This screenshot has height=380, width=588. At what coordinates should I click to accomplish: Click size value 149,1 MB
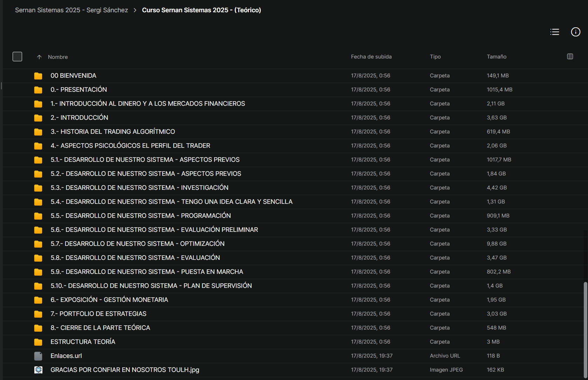[498, 76]
